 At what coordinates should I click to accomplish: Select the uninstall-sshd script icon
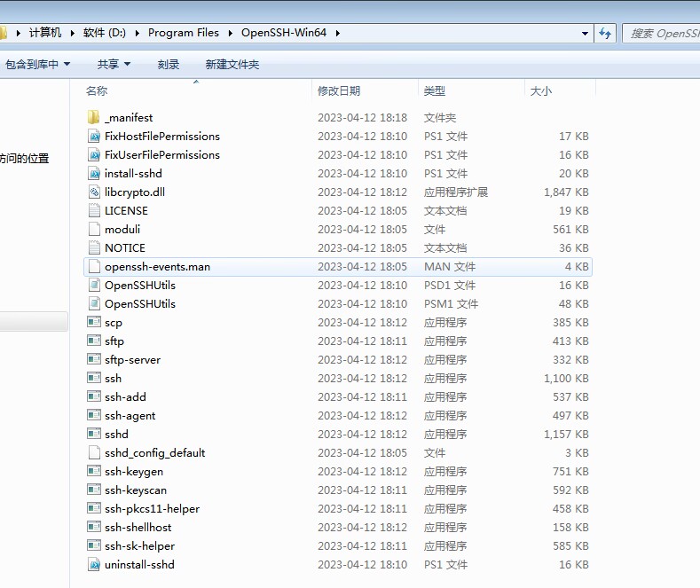[x=94, y=565]
